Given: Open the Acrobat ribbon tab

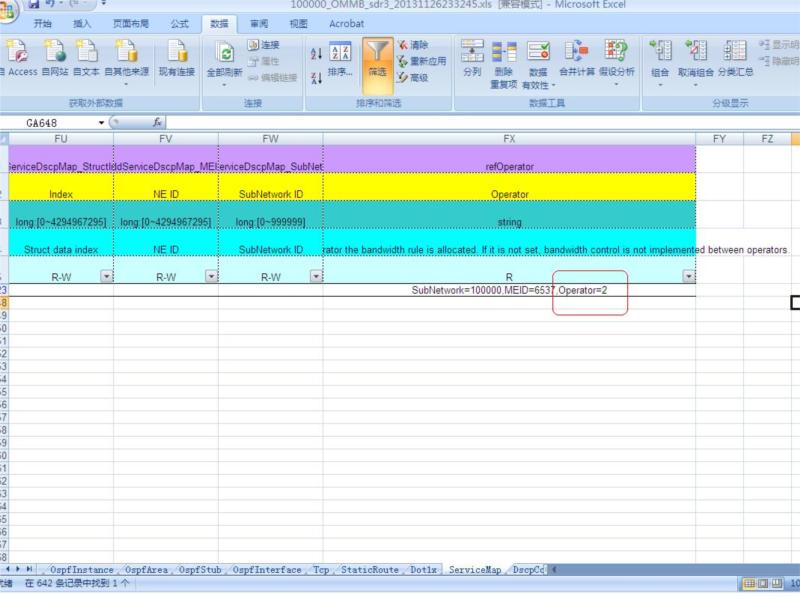Looking at the screenshot, I should 346,23.
